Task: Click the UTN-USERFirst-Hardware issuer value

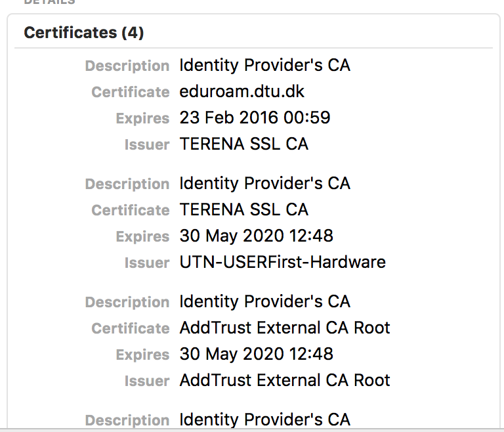Action: pos(283,262)
